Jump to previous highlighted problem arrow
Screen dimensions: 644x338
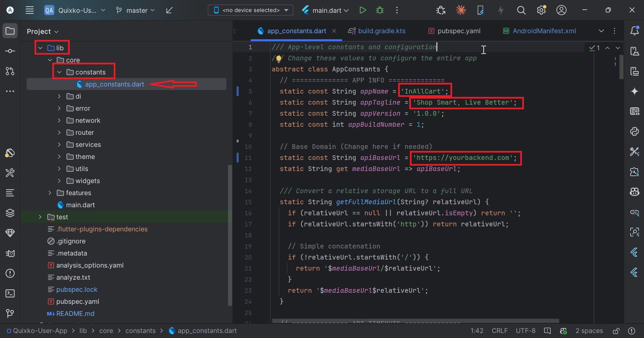607,48
